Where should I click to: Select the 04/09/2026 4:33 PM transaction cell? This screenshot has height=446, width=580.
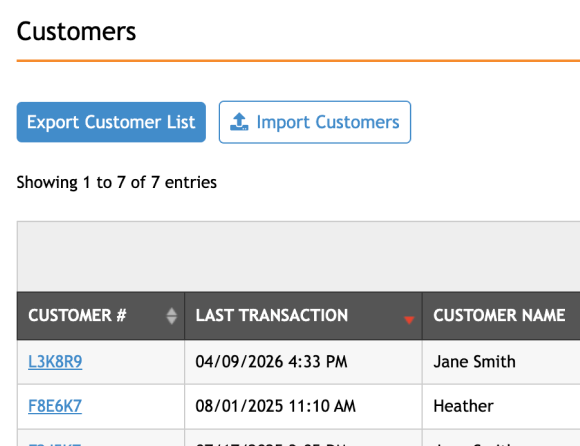(x=303, y=362)
